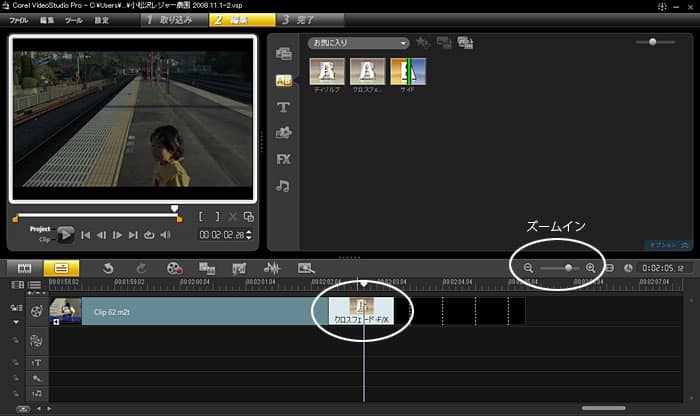
Task: Expand the ripple editing options arrow
Action: [16, 322]
